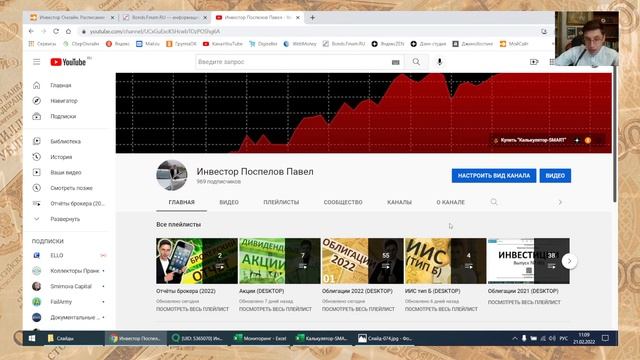Viewport: 640px width, 360px height.
Task: Switch to the ГЛАВНАЯ channel tab
Action: [182, 202]
